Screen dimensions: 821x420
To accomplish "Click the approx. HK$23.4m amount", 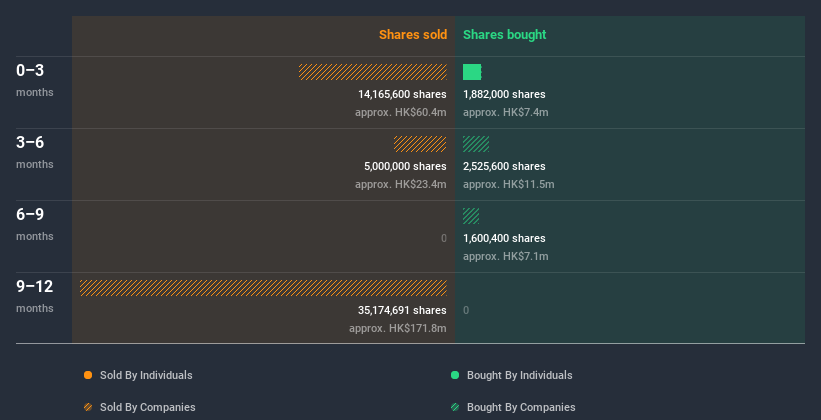I will click(401, 184).
